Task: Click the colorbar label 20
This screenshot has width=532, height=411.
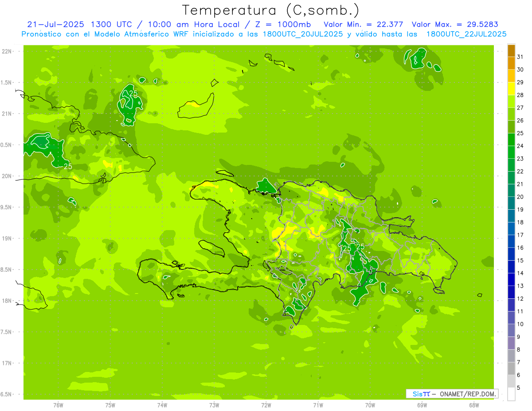Action: point(520,197)
